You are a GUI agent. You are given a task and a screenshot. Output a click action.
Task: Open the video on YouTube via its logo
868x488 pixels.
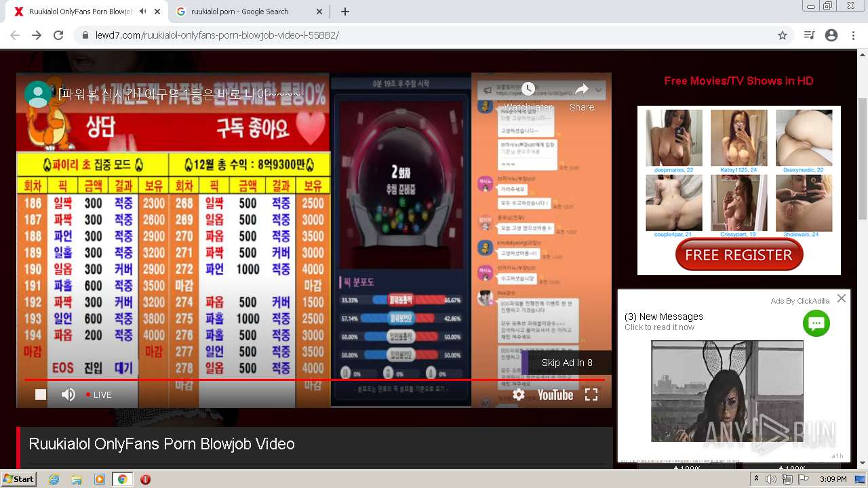pyautogui.click(x=555, y=394)
